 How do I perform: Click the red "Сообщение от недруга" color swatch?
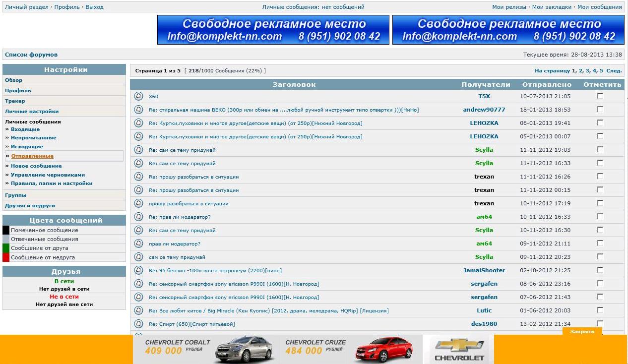pos(6,257)
